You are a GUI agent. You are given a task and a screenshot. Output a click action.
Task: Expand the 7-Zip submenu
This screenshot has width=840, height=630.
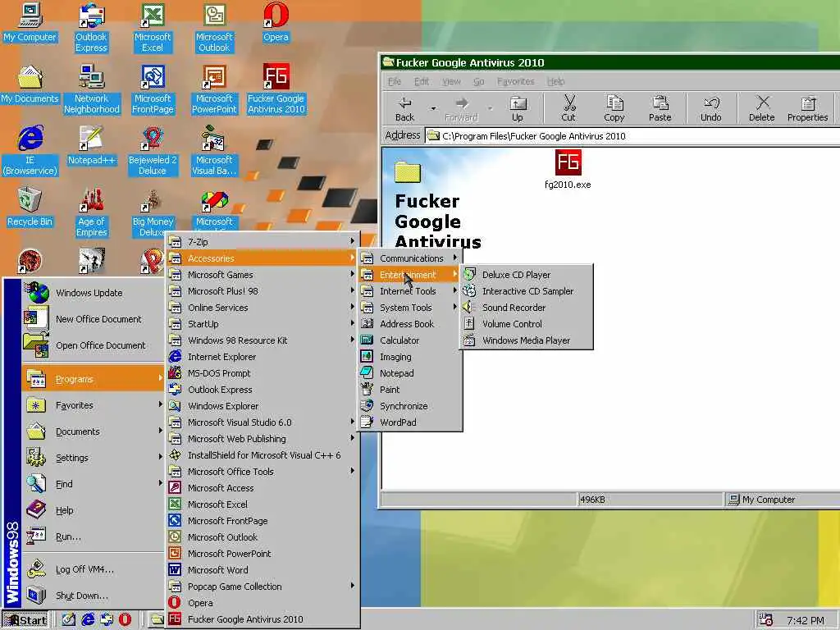[x=262, y=242]
